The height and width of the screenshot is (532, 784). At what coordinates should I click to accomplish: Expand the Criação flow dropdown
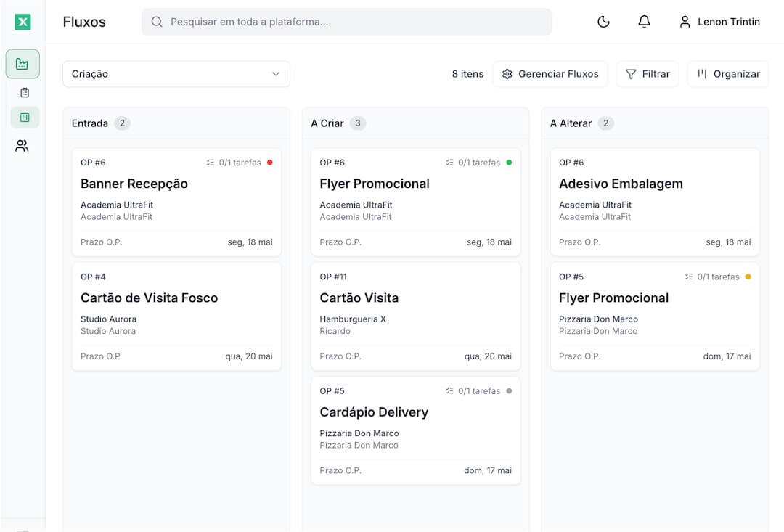coord(176,74)
